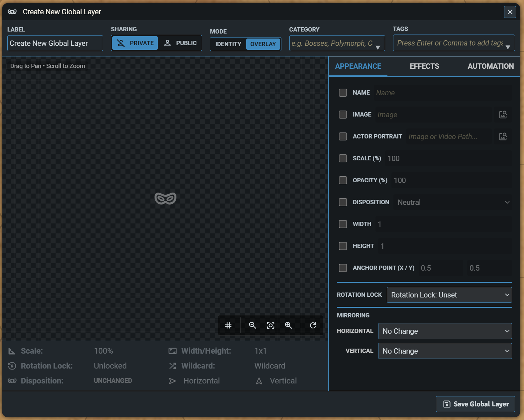Click the Scale value field

coord(448,158)
